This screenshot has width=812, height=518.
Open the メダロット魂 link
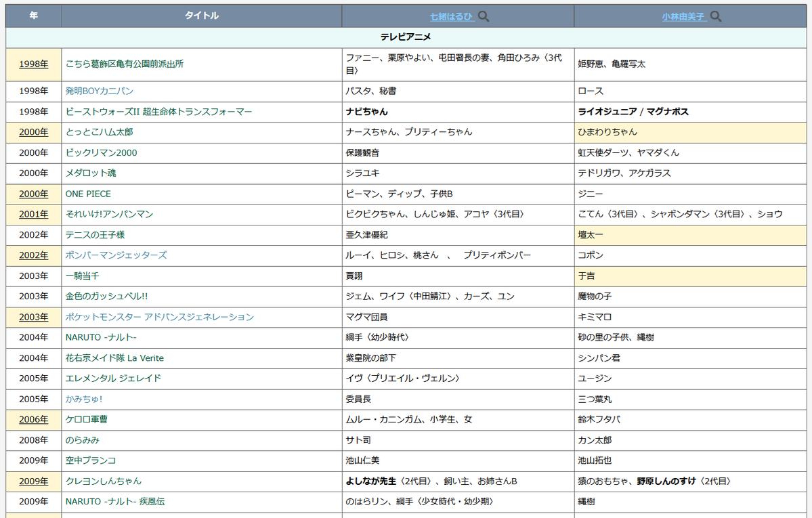(x=91, y=173)
